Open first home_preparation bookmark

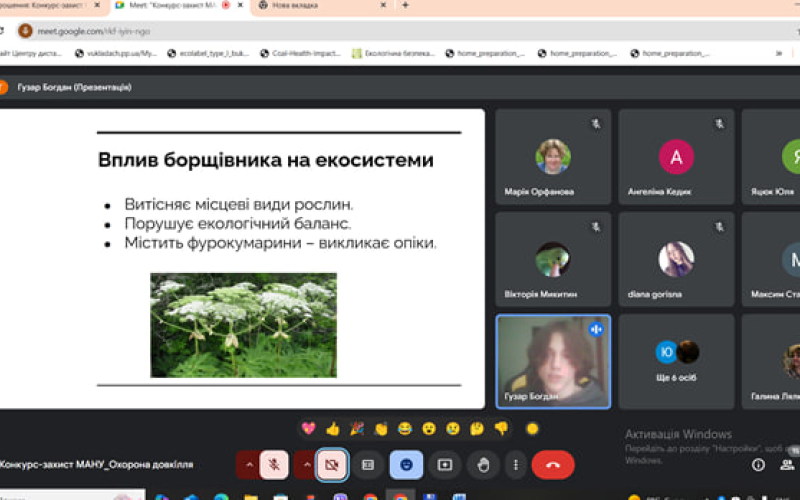click(486, 53)
